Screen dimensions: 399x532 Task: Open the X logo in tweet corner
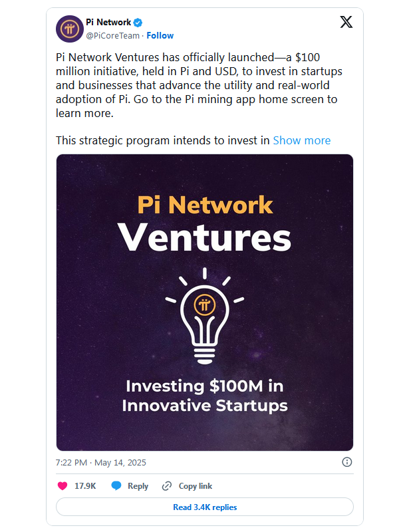pyautogui.click(x=346, y=22)
